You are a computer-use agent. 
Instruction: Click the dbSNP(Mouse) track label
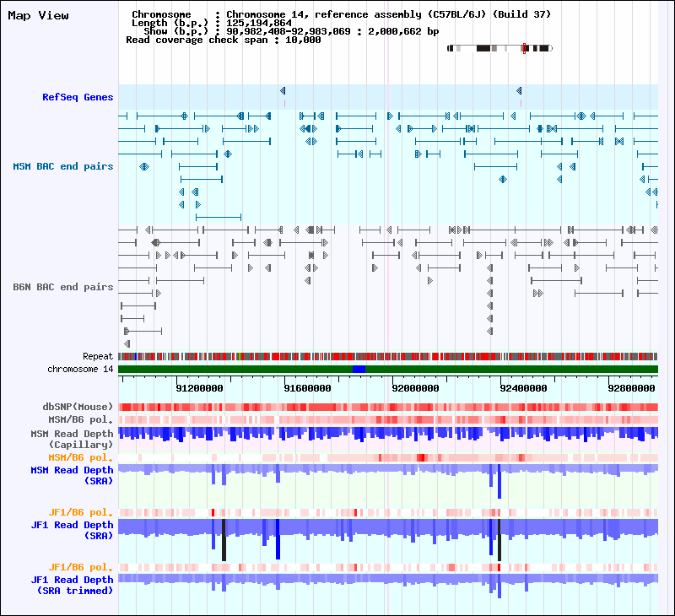pos(78,407)
